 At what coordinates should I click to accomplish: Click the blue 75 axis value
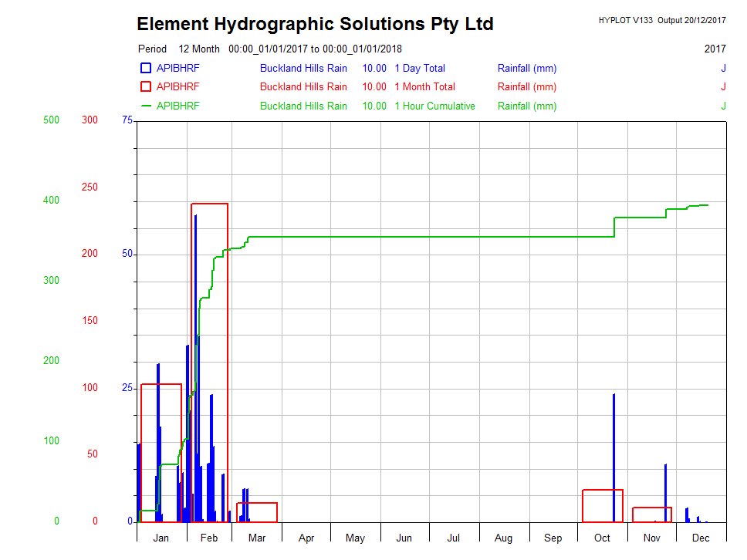(x=127, y=120)
